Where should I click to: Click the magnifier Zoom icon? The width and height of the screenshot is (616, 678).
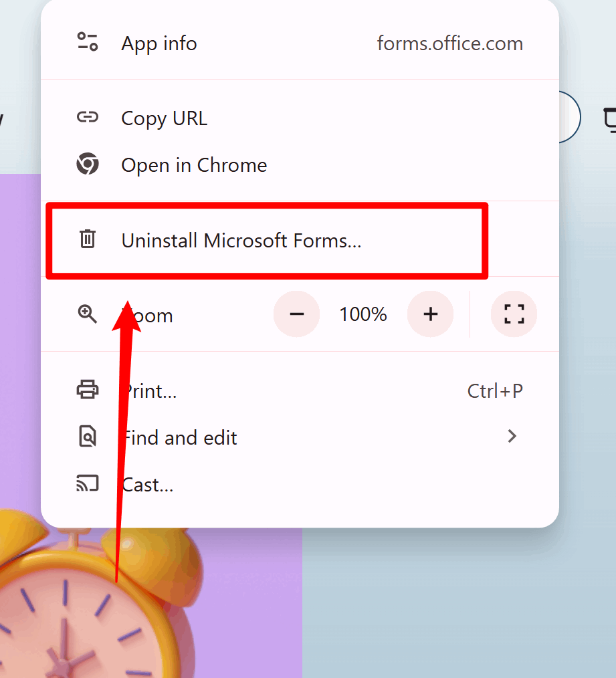[88, 314]
